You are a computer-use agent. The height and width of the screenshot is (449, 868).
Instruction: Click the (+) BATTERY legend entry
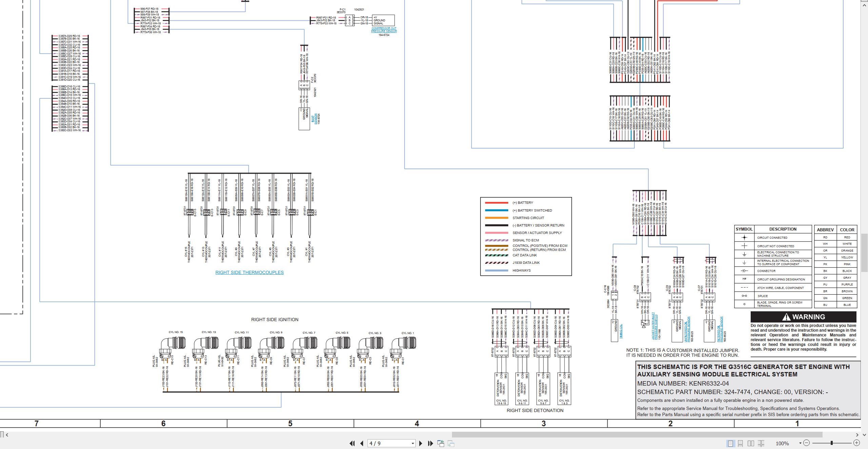(522, 203)
